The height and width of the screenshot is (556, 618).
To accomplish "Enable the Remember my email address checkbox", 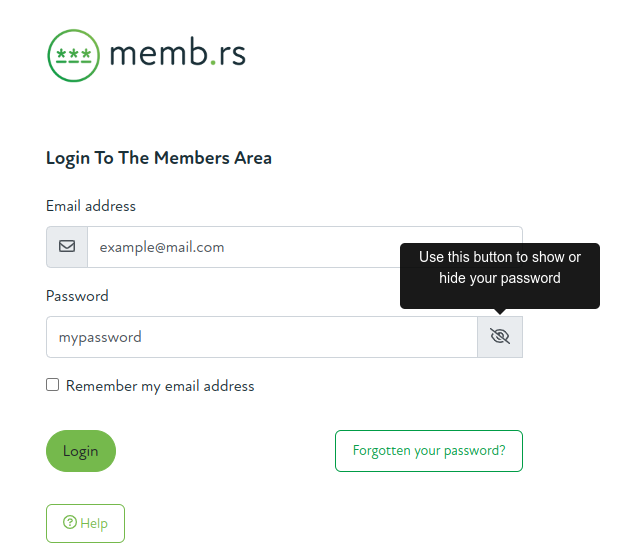I will [x=53, y=385].
